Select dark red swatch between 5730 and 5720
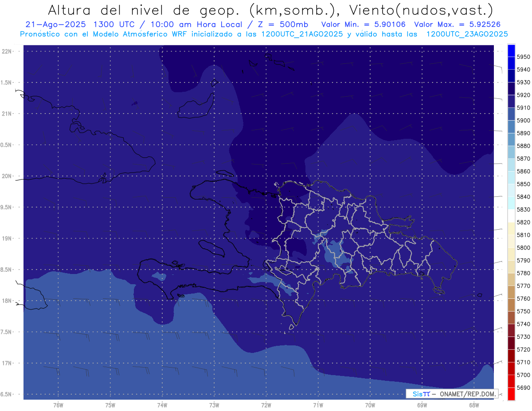This screenshot has width=532, height=411. (x=511, y=343)
